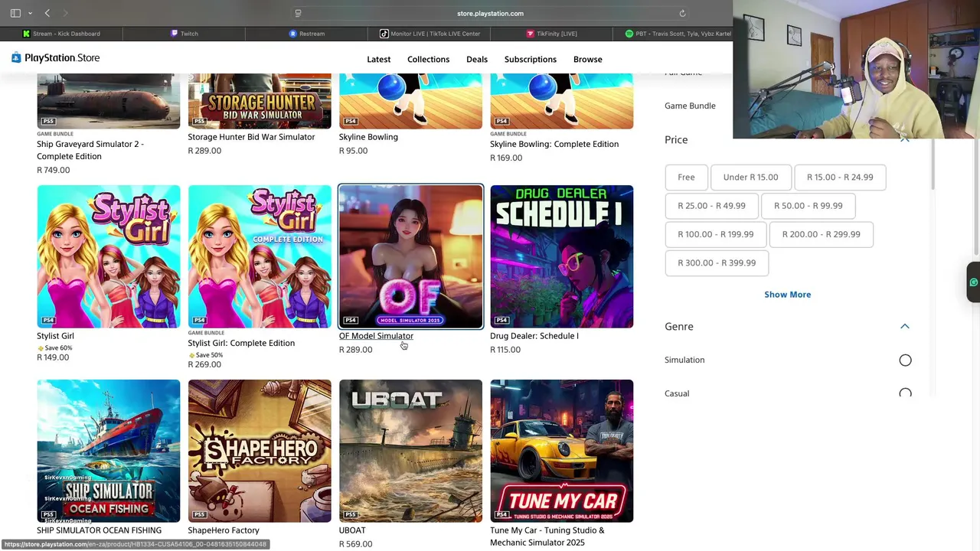Switch to the Twitch tab
Viewport: 980px width, 551px height.
pos(184,34)
